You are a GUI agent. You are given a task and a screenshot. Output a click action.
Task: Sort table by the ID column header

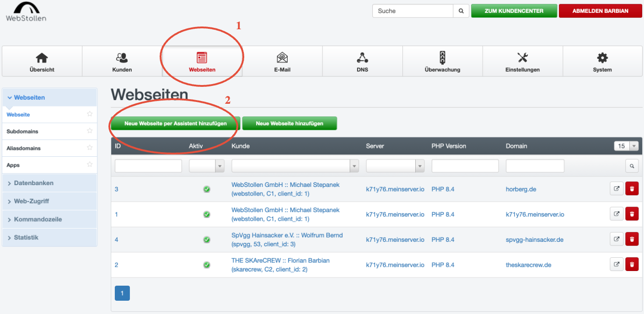118,146
